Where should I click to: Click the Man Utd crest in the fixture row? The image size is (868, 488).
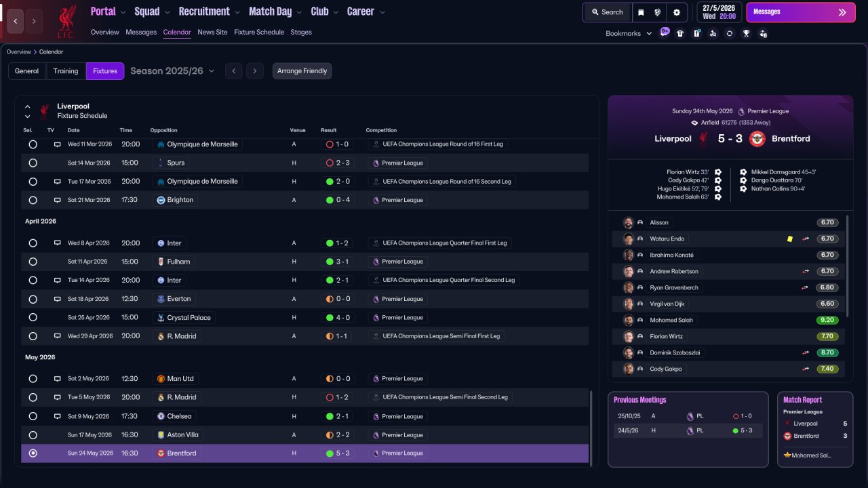[161, 379]
